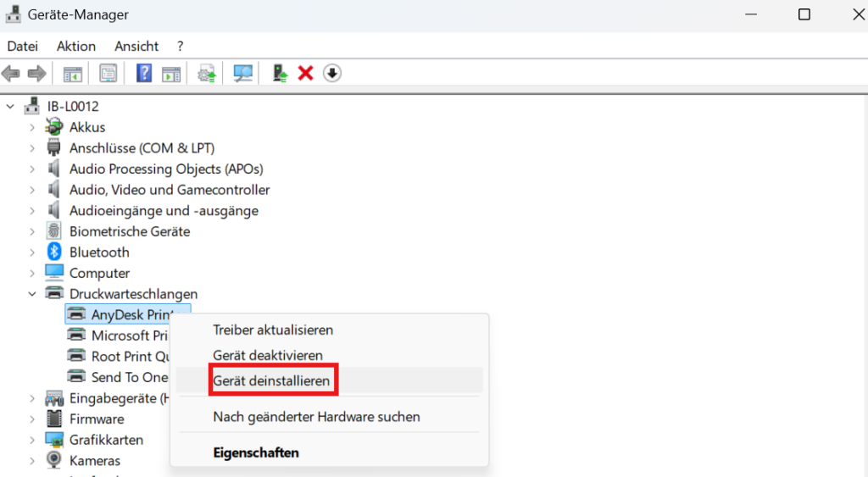
Task: Click the update driver toolbar icon
Action: [207, 74]
